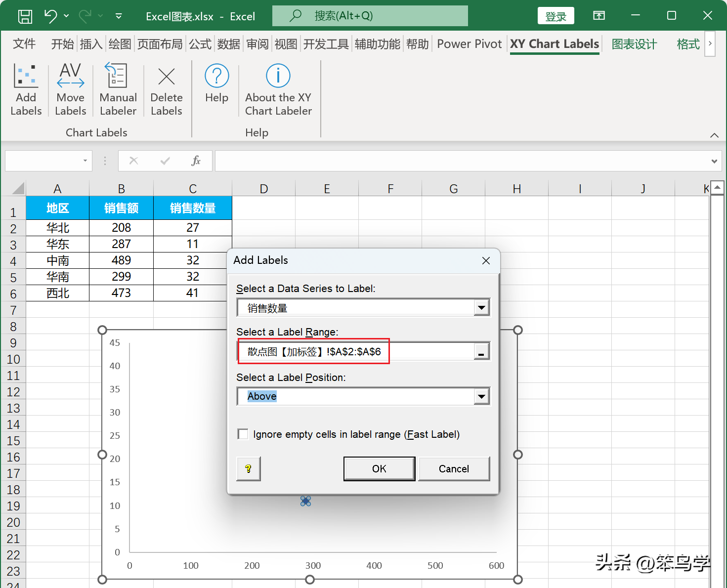Switch to the 格式 tab
This screenshot has height=588, width=727.
(x=688, y=44)
